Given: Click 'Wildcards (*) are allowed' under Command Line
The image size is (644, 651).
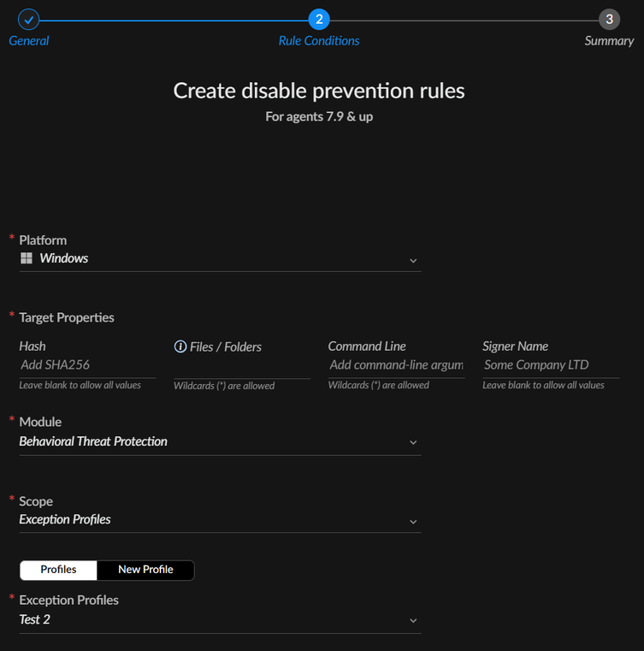Looking at the screenshot, I should click(x=378, y=385).
